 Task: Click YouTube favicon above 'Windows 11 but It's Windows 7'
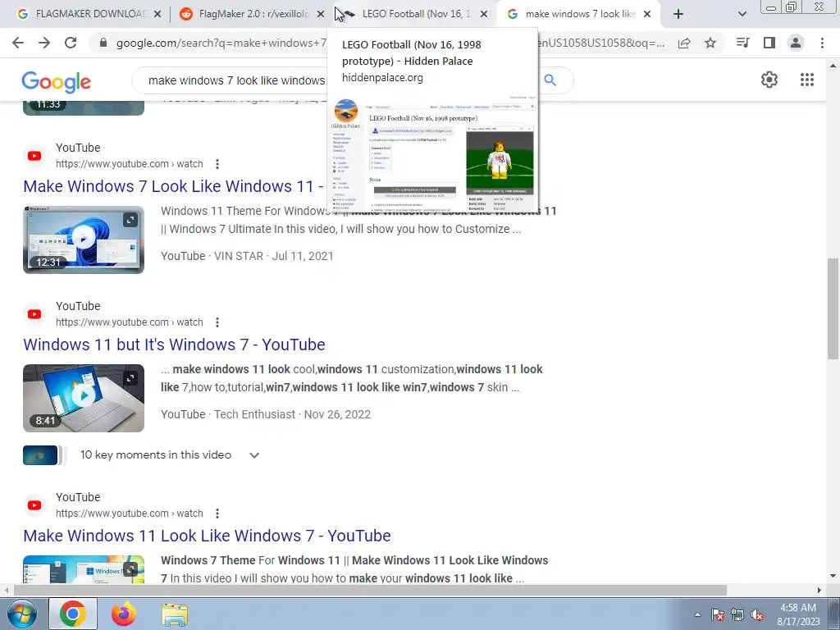click(34, 314)
